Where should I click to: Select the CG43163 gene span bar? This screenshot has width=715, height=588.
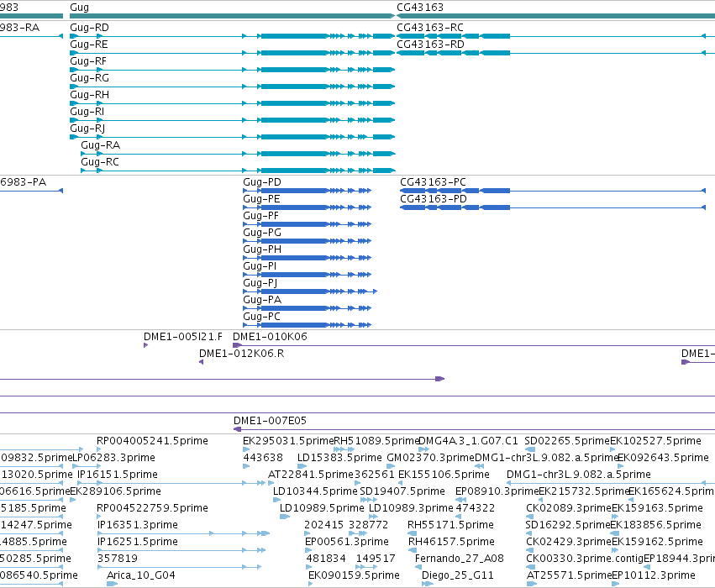[x=556, y=16]
